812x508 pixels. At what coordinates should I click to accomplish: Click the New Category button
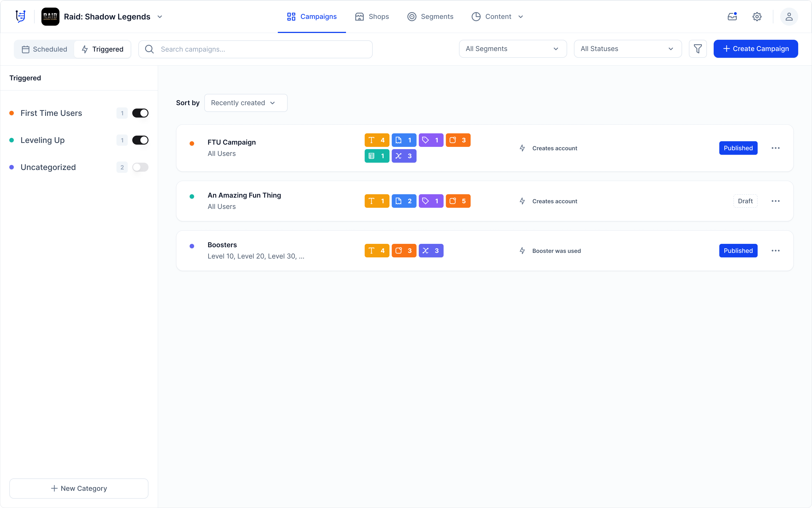point(79,488)
